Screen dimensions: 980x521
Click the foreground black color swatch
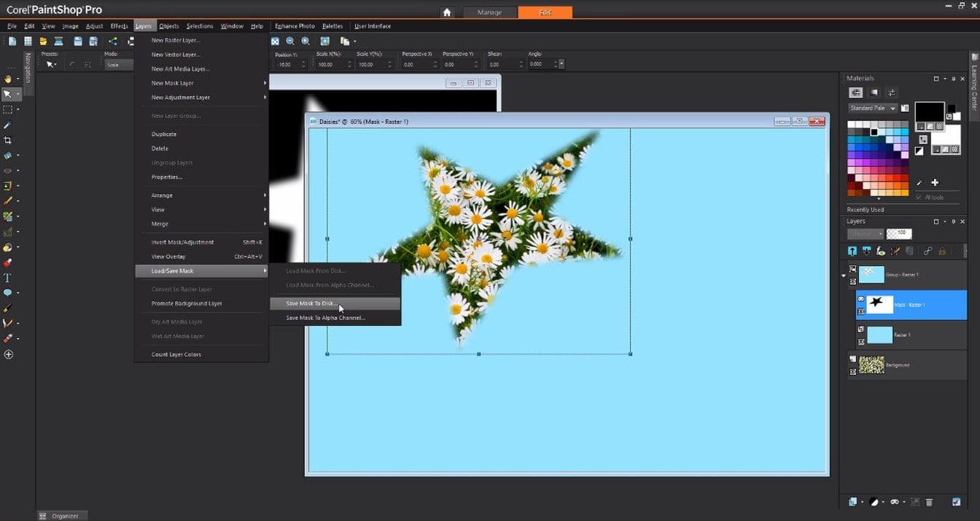pyautogui.click(x=929, y=112)
